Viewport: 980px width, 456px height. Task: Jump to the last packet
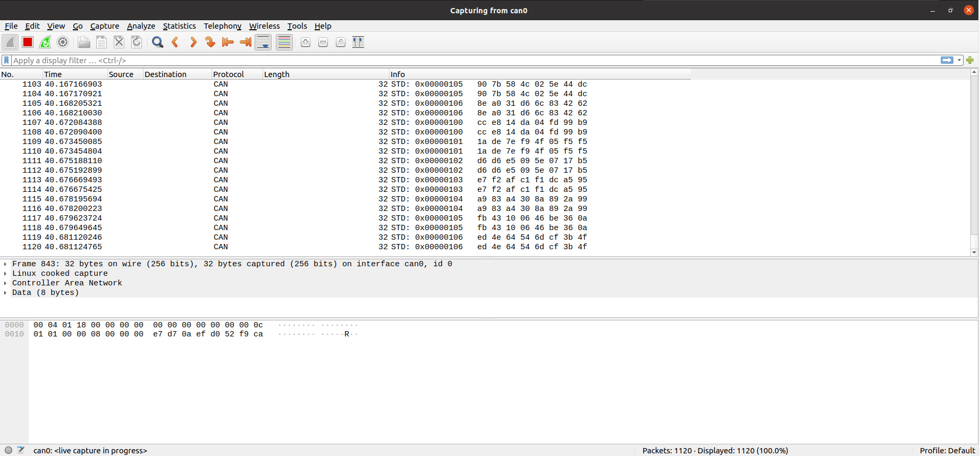point(245,43)
